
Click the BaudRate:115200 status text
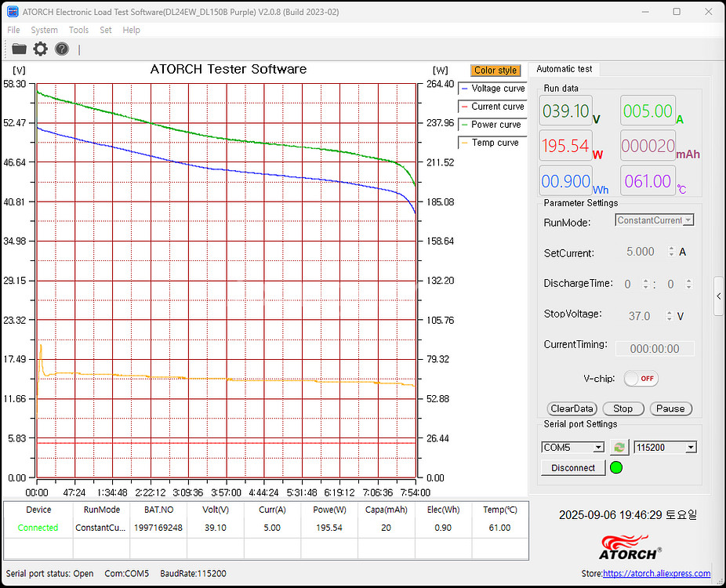pos(193,573)
